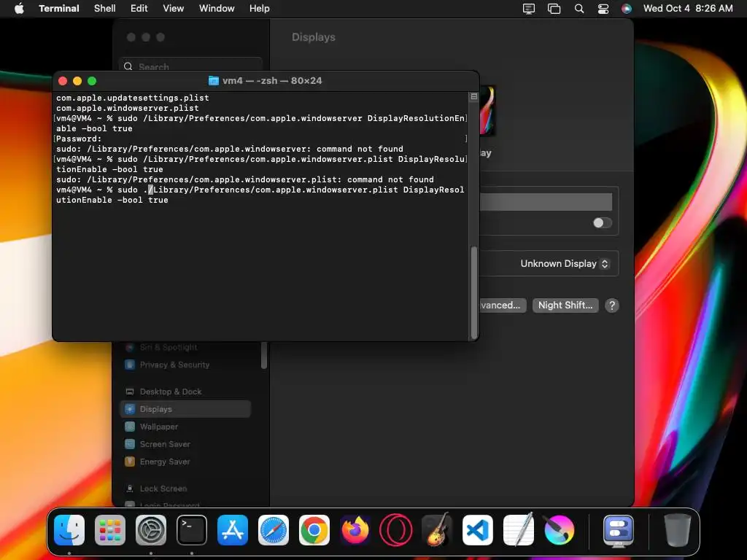The height and width of the screenshot is (560, 747).
Task: Launch App Store from the Dock
Action: (233, 530)
